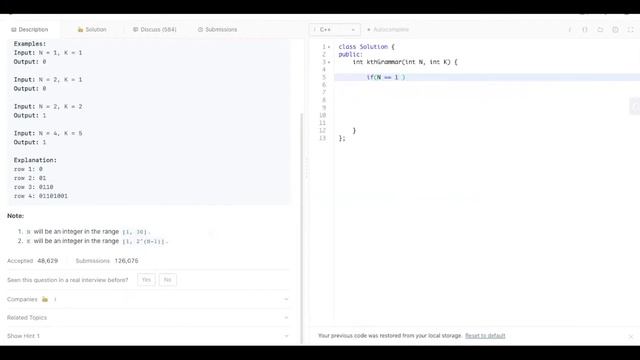Screen dimensions: 640x360
Task: Click the lock icon next to Companies
Action: [x=45, y=299]
